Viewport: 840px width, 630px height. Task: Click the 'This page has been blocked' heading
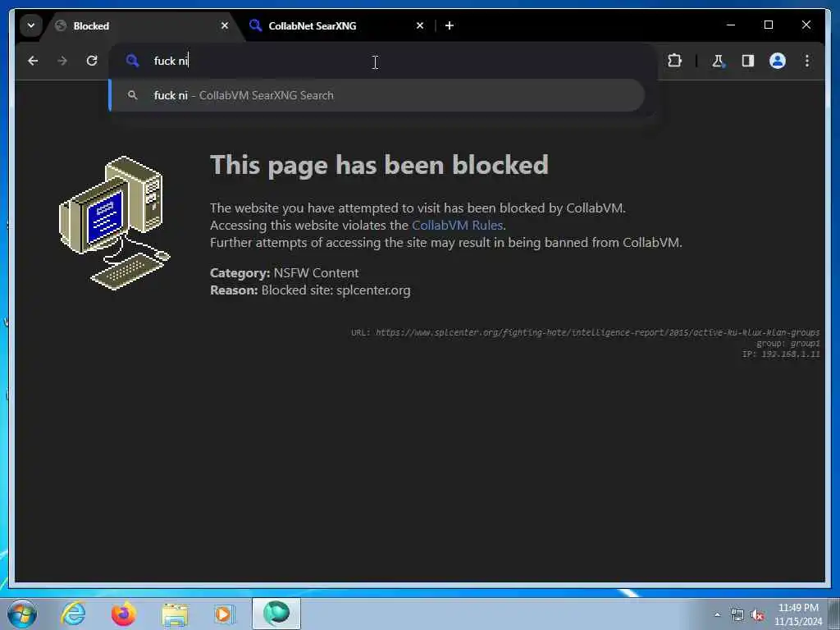point(379,165)
